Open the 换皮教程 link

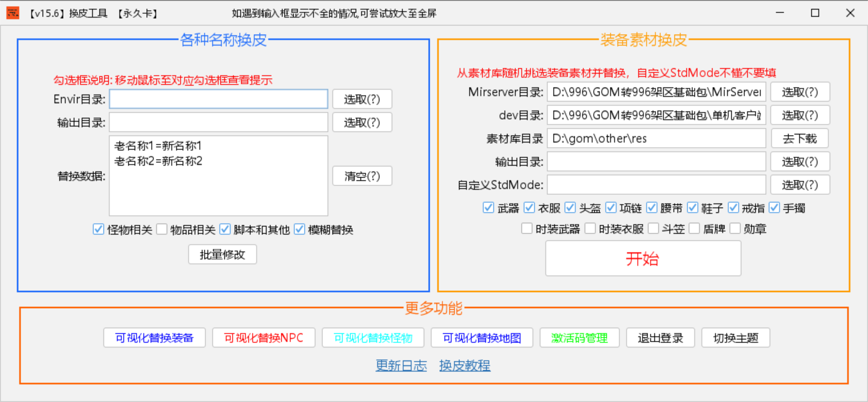click(x=465, y=366)
